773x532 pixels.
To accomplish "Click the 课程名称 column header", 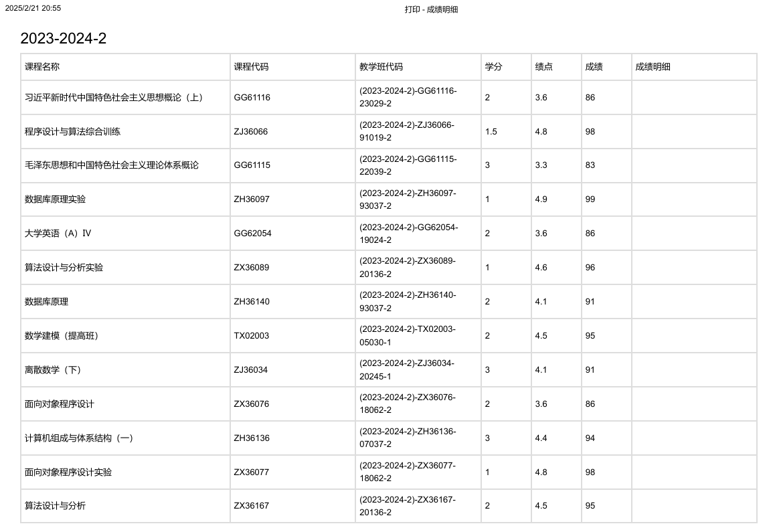I will tap(42, 66).
